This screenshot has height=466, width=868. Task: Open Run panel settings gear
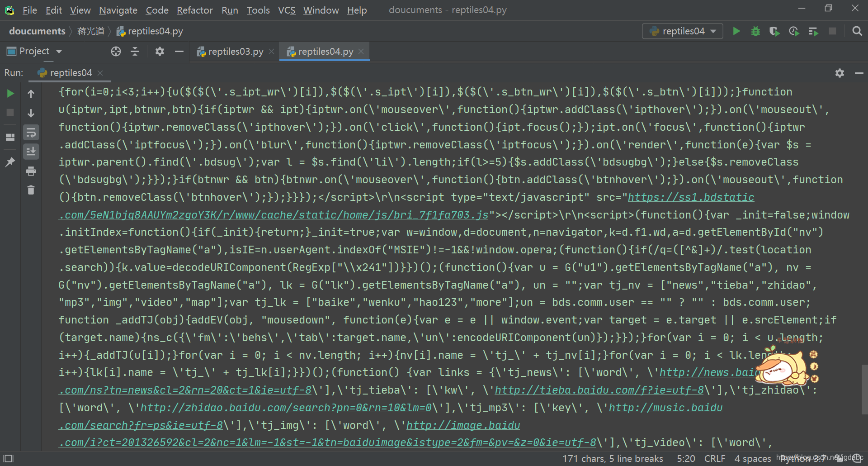coord(840,73)
